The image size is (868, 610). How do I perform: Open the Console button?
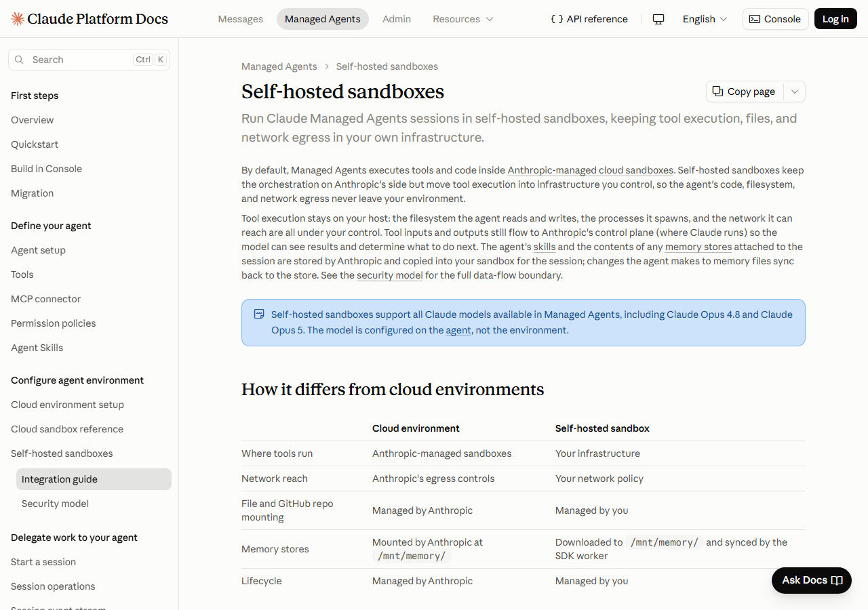pyautogui.click(x=776, y=19)
